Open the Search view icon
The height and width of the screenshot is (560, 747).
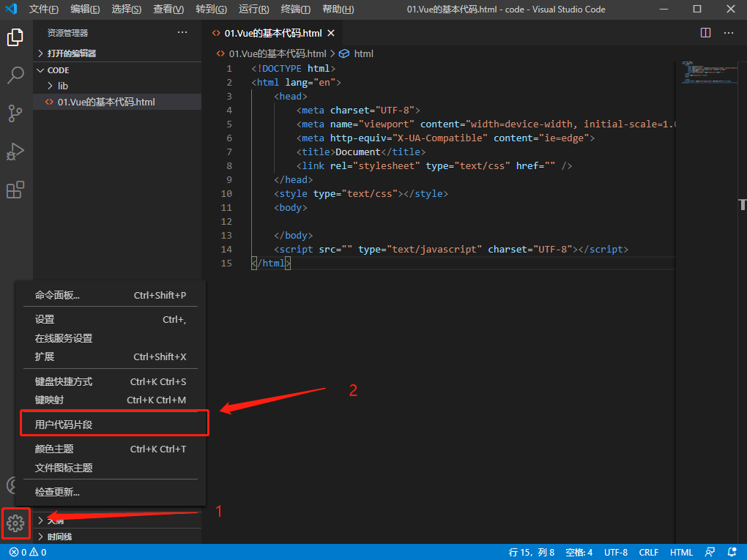pos(15,75)
